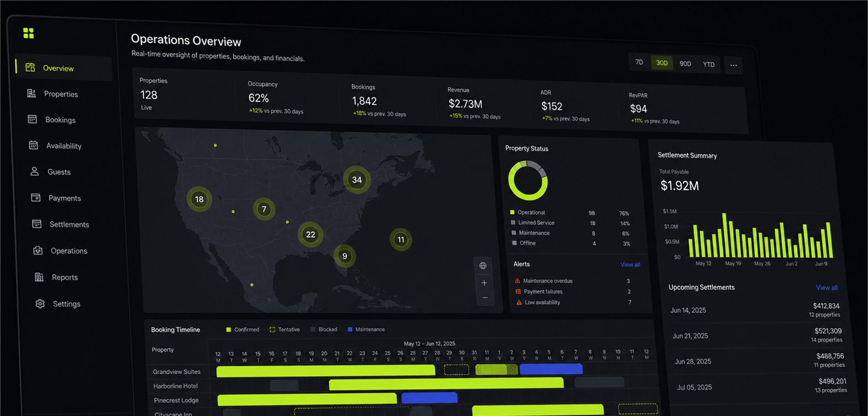Open the three-dot more options menu
This screenshot has width=868, height=416.
[733, 65]
